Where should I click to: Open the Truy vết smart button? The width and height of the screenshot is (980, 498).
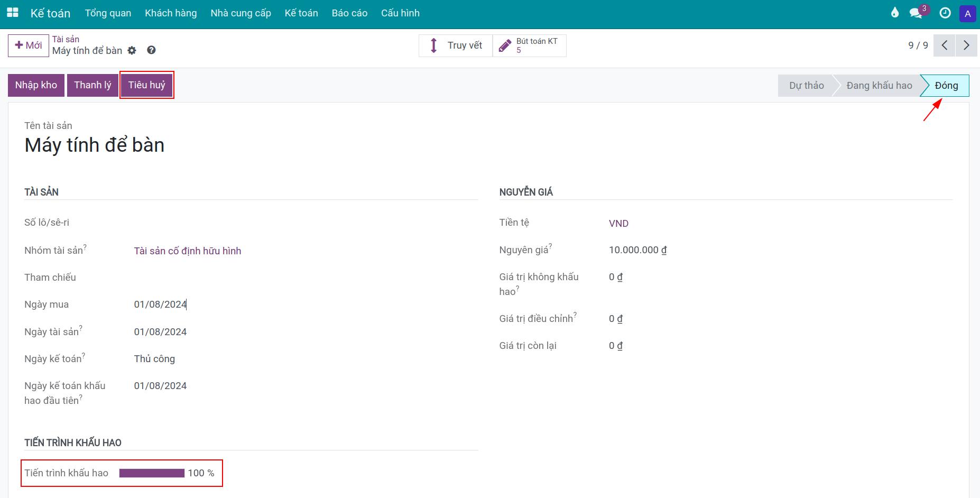pos(456,45)
